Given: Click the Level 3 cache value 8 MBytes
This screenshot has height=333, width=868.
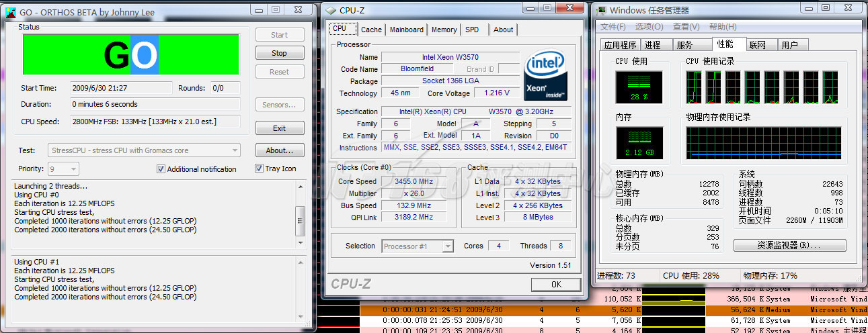Looking at the screenshot, I should point(538,218).
